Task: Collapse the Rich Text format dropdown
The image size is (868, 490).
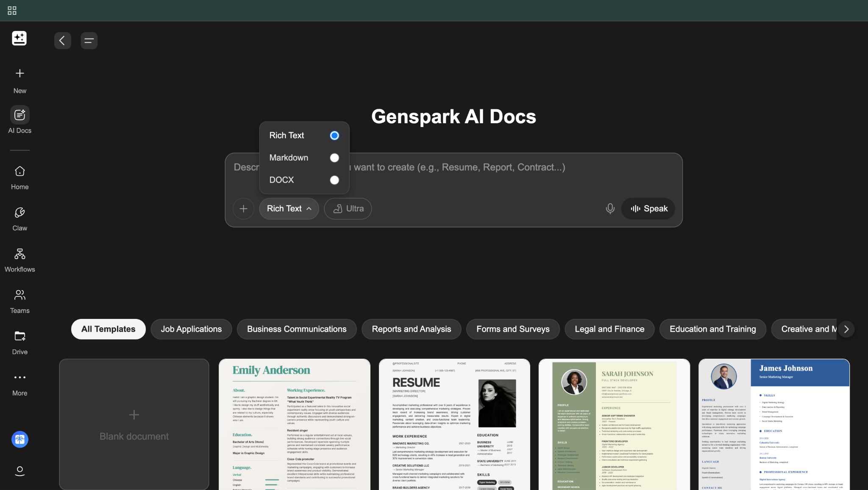Action: 289,209
